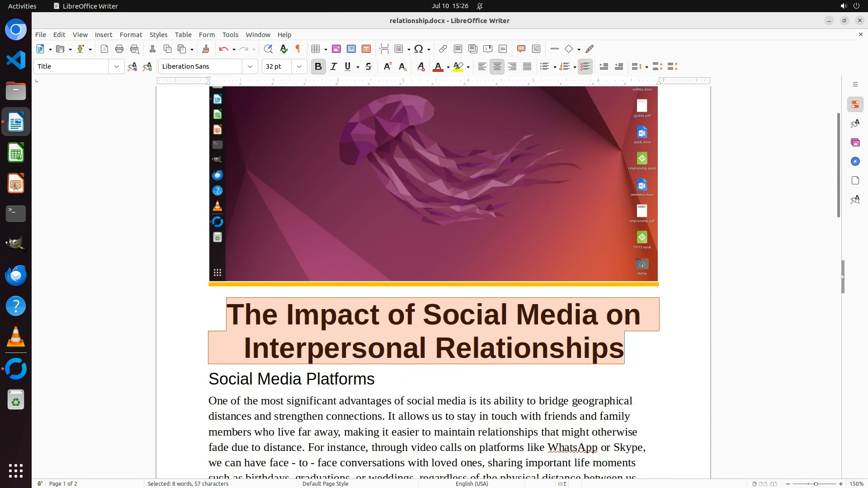Open the Format menu
The image size is (868, 488).
click(131, 34)
